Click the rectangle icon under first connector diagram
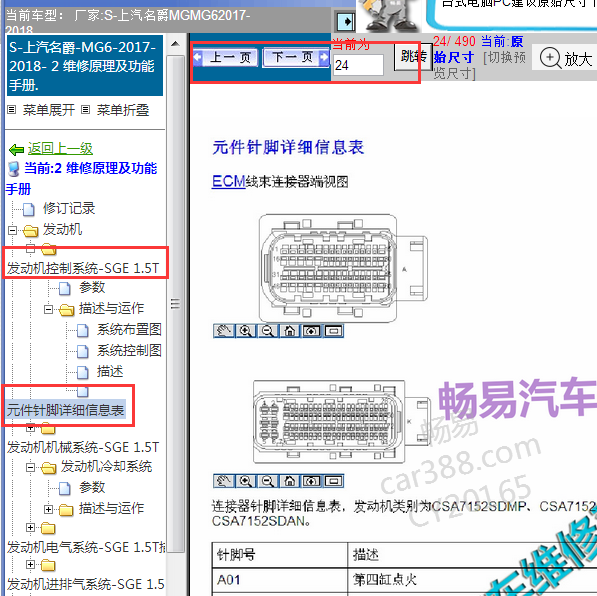This screenshot has width=597, height=596. [x=334, y=331]
